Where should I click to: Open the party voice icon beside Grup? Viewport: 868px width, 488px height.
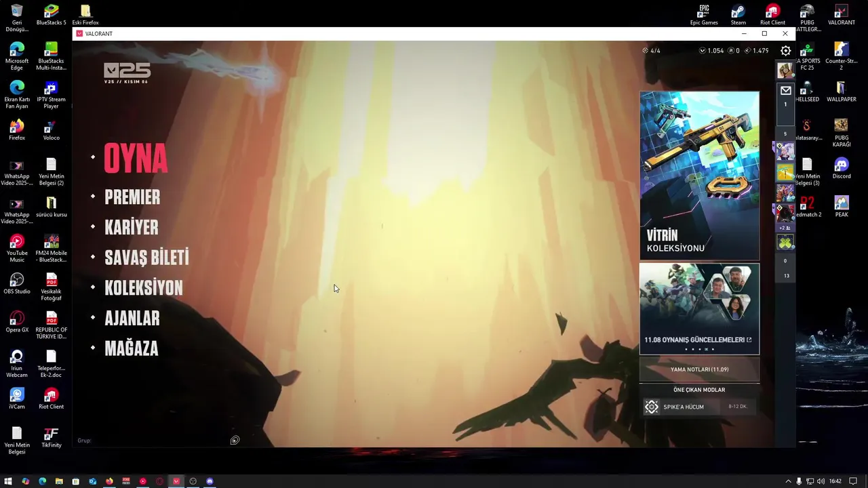[235, 441]
